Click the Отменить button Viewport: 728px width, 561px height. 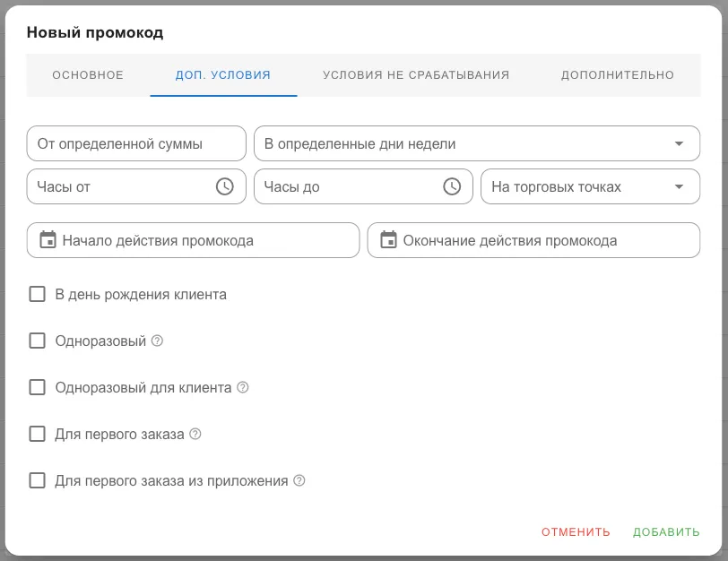click(576, 531)
